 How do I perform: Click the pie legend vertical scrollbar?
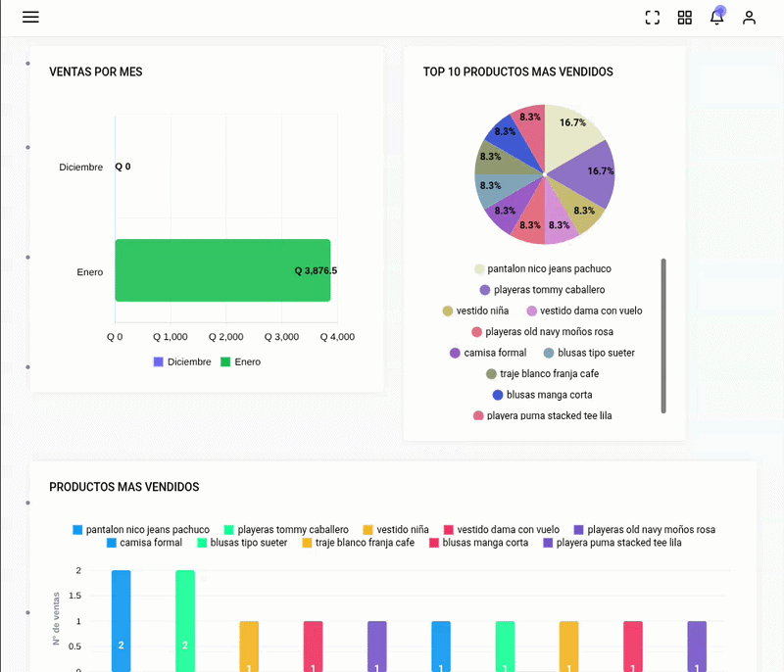click(663, 336)
